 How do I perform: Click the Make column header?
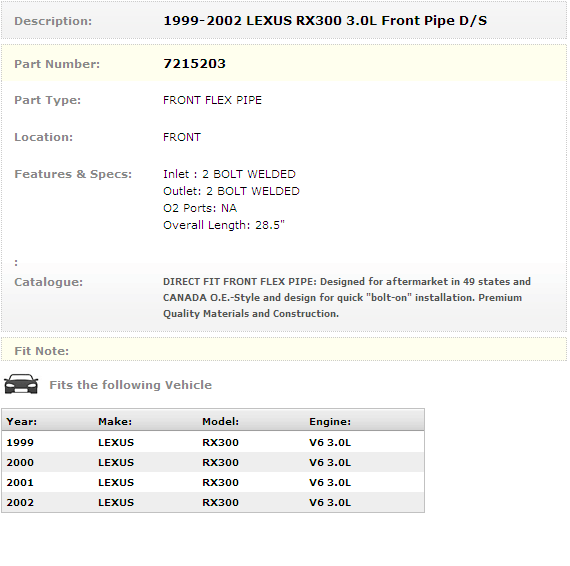(115, 422)
